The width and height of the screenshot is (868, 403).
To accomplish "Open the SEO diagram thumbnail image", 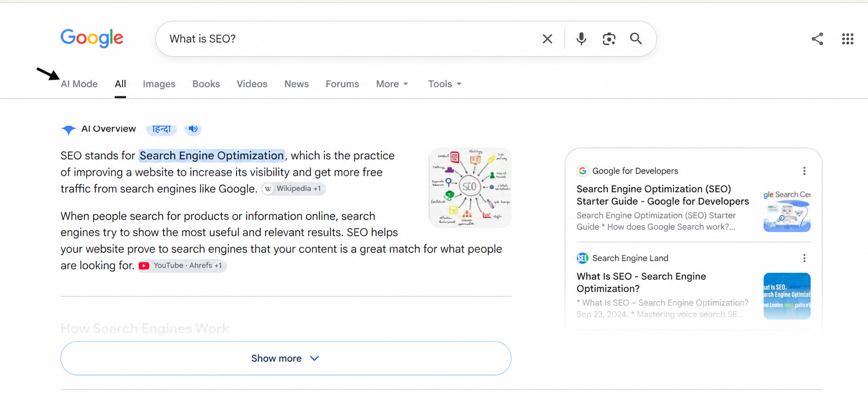I will 470,188.
